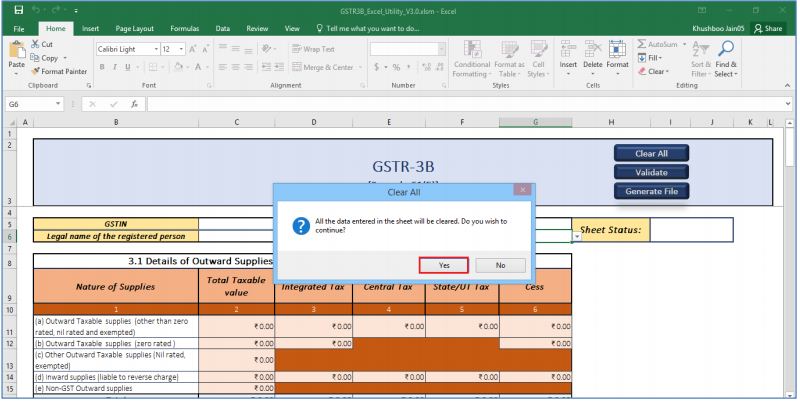Open the number format combo box
Image resolution: width=800 pixels, height=401 pixels.
pos(408,49)
